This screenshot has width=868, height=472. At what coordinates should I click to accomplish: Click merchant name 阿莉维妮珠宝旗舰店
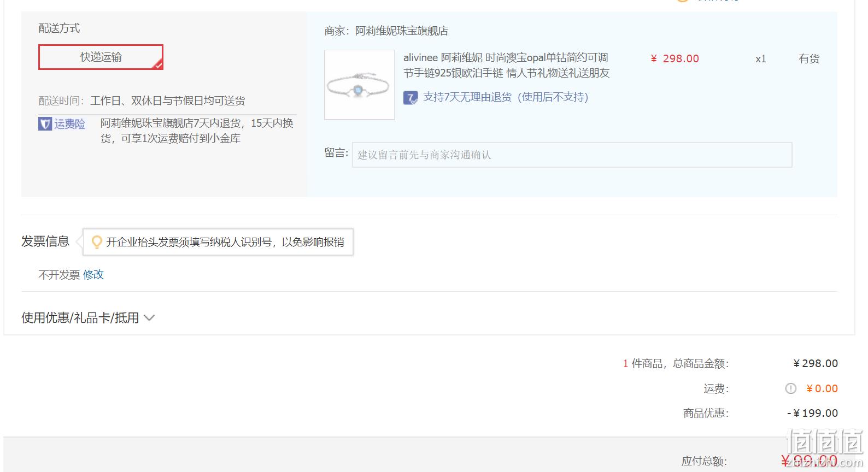tap(402, 31)
